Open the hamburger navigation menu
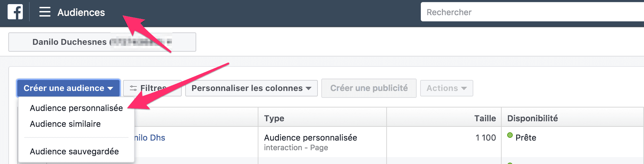The width and height of the screenshot is (644, 164). tap(45, 12)
